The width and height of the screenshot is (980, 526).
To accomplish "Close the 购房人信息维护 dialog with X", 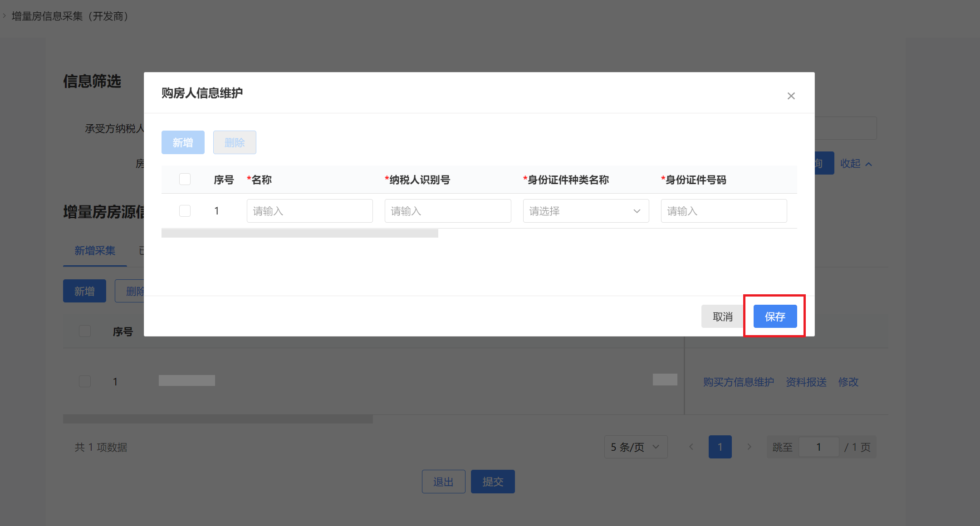I will [791, 96].
